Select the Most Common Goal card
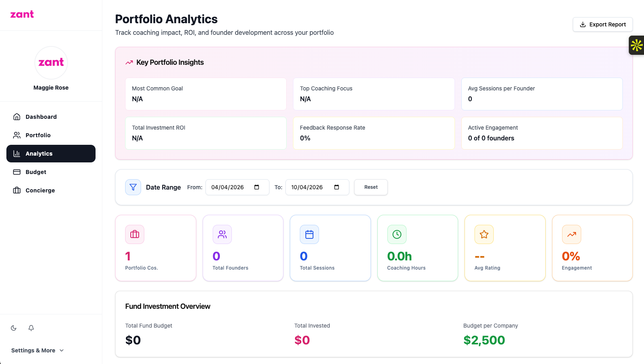The image size is (644, 364). [206, 94]
